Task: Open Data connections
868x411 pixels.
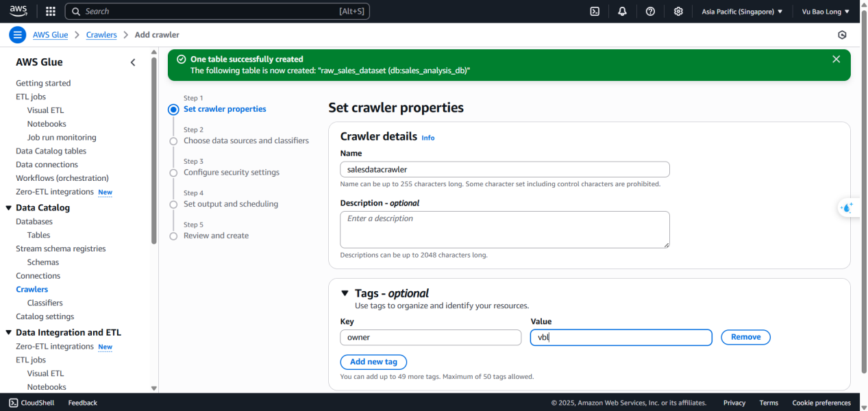Action: tap(47, 164)
